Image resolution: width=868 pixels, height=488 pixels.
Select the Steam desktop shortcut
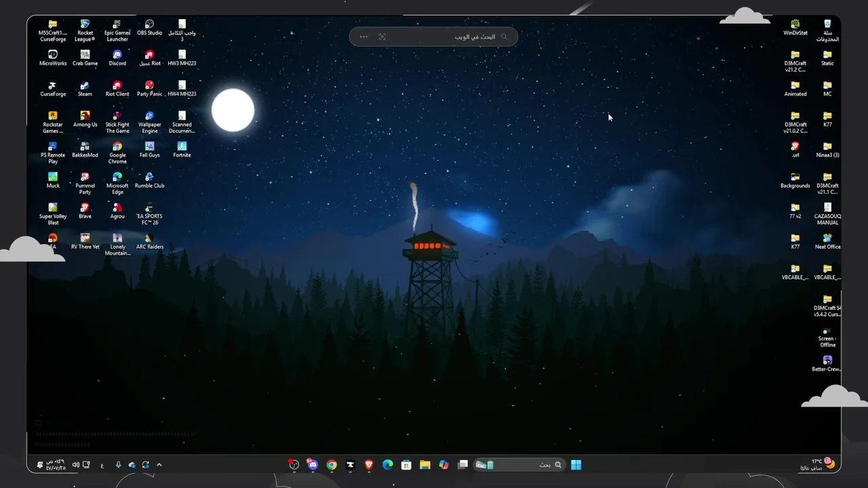coord(85,89)
